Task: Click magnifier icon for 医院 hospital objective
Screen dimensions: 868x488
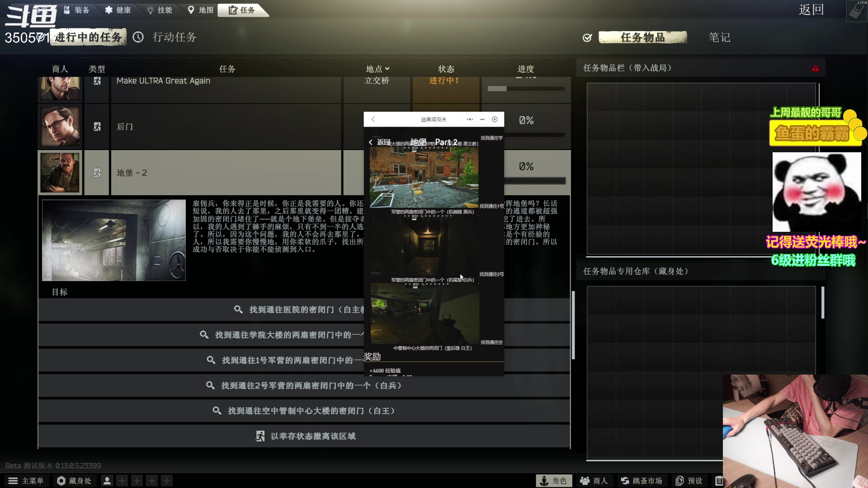Action: [x=238, y=310]
